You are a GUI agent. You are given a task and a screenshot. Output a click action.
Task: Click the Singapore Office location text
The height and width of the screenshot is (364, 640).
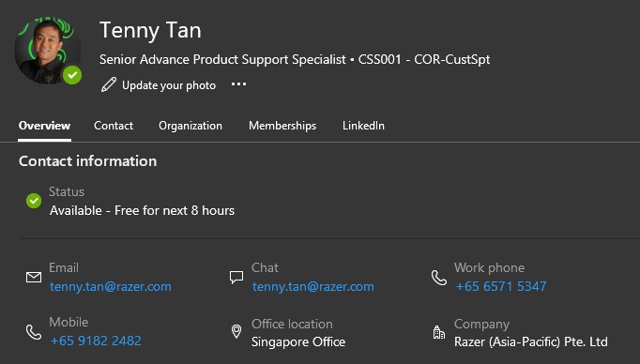click(x=298, y=342)
